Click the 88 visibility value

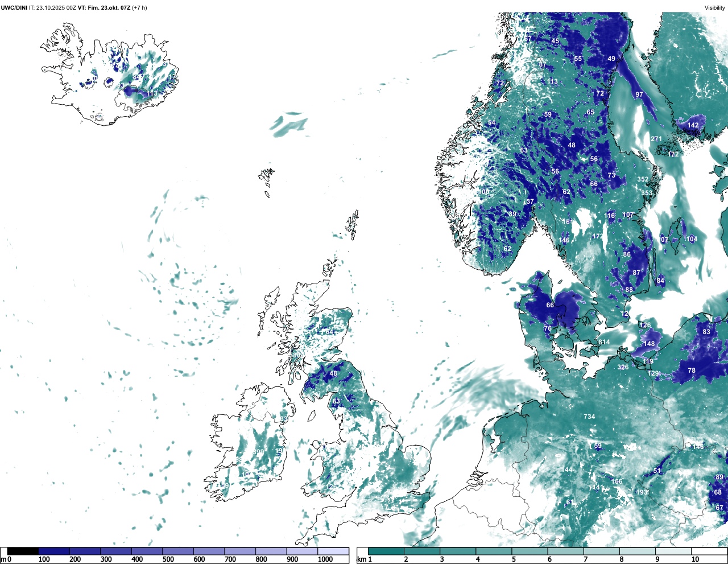pos(629,290)
